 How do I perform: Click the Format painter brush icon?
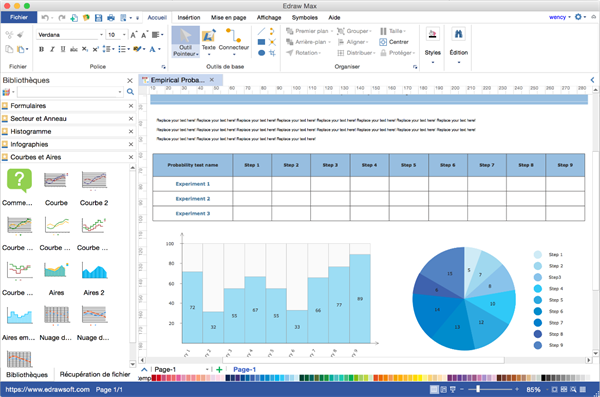coord(20,35)
